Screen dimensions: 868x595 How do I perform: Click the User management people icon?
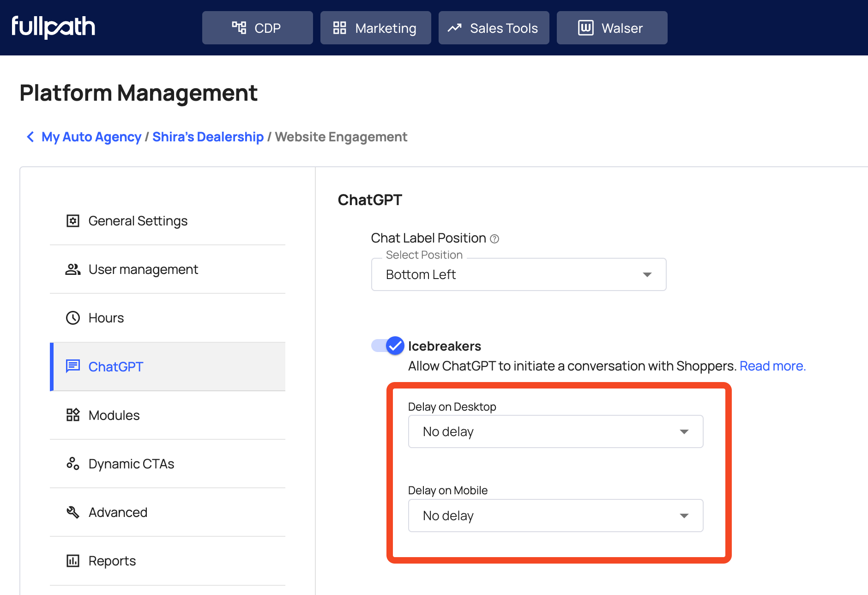[73, 269]
